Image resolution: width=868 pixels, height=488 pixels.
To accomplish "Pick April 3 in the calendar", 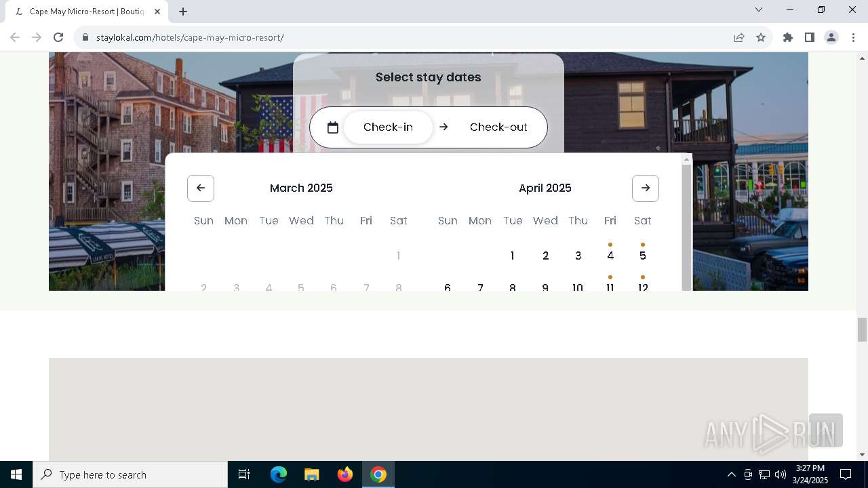I will (578, 256).
